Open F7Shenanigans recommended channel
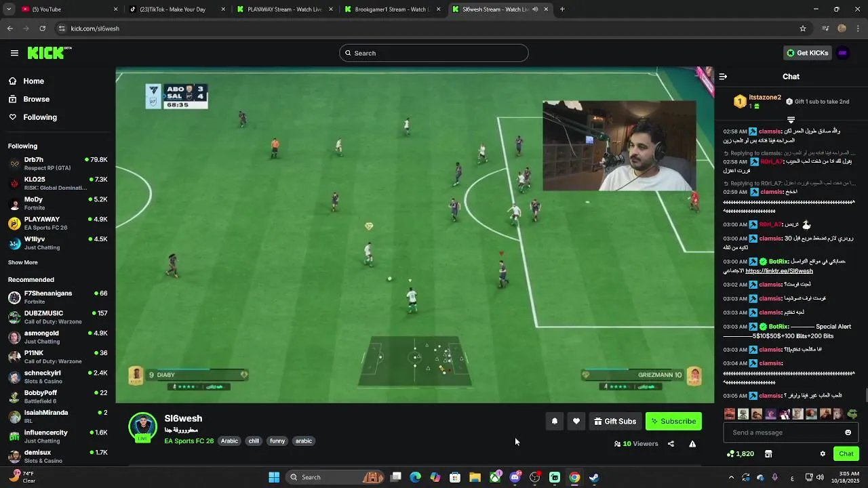Screen dimensions: 868x488 click(58, 297)
